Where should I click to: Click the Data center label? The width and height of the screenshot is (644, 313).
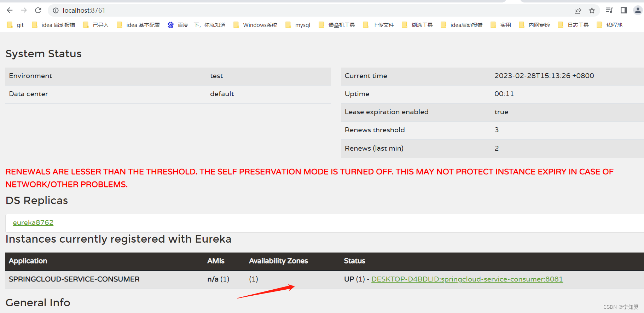pyautogui.click(x=28, y=94)
